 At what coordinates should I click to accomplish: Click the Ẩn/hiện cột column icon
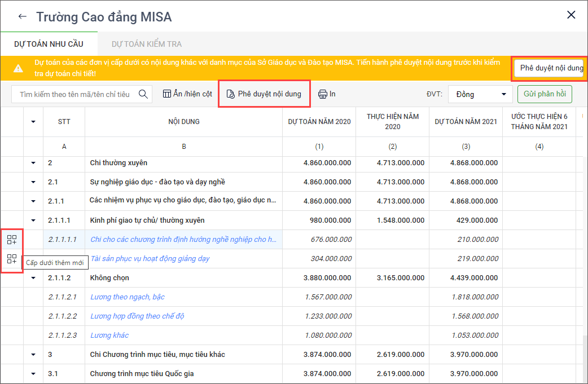point(166,94)
